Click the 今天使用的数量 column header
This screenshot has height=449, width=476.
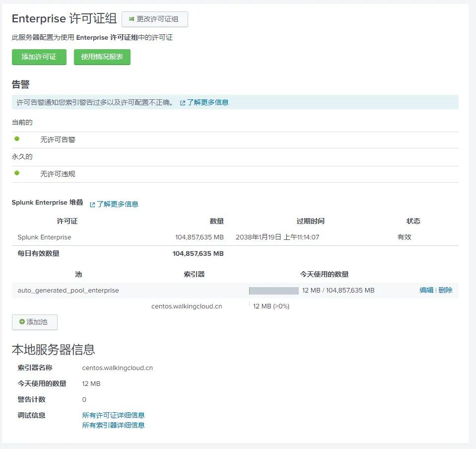pos(324,274)
